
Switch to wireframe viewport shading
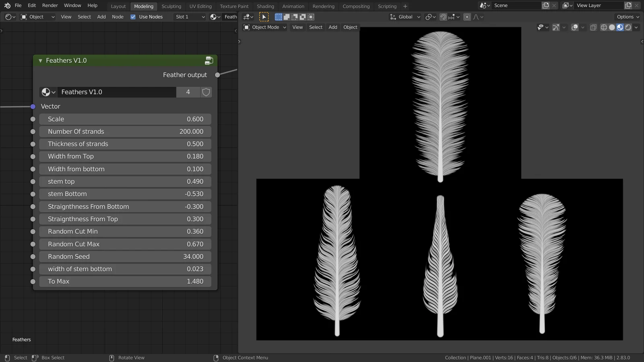604,27
